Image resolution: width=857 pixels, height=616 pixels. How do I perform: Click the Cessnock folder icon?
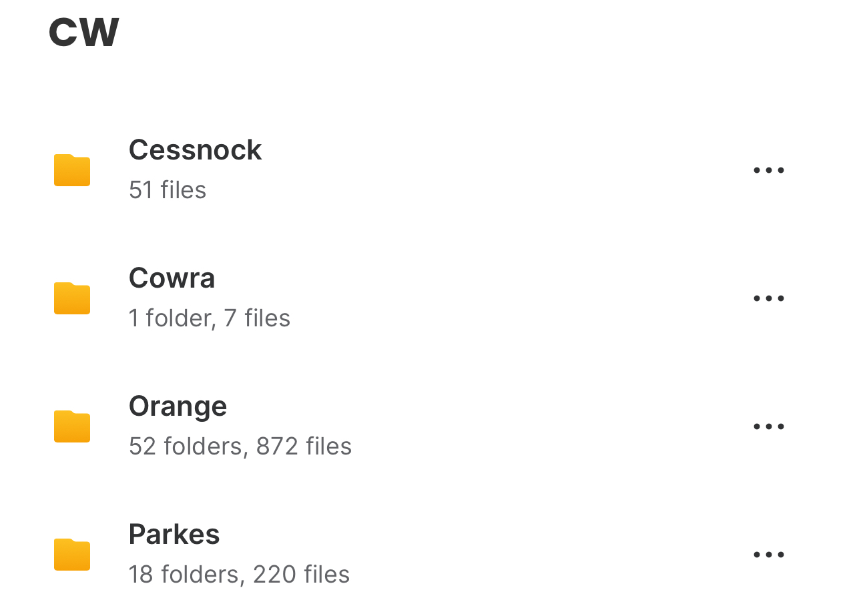tap(72, 170)
